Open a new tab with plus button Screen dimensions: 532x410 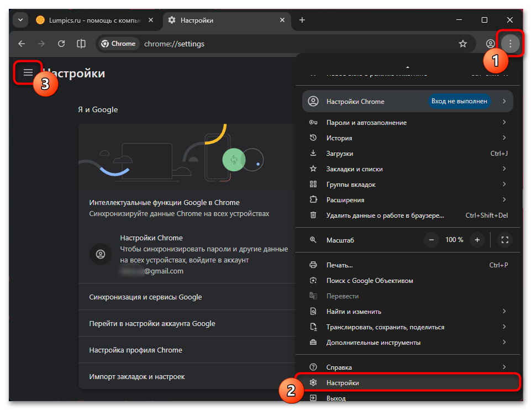[x=302, y=20]
